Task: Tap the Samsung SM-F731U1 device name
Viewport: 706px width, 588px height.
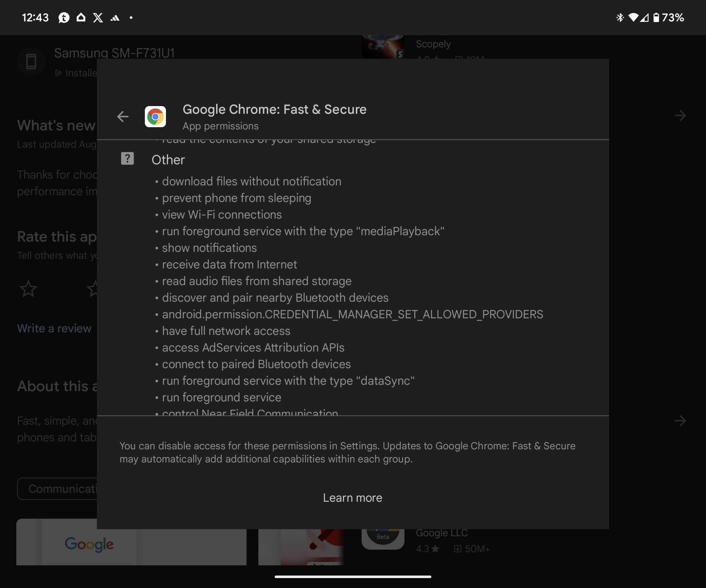Action: tap(114, 53)
